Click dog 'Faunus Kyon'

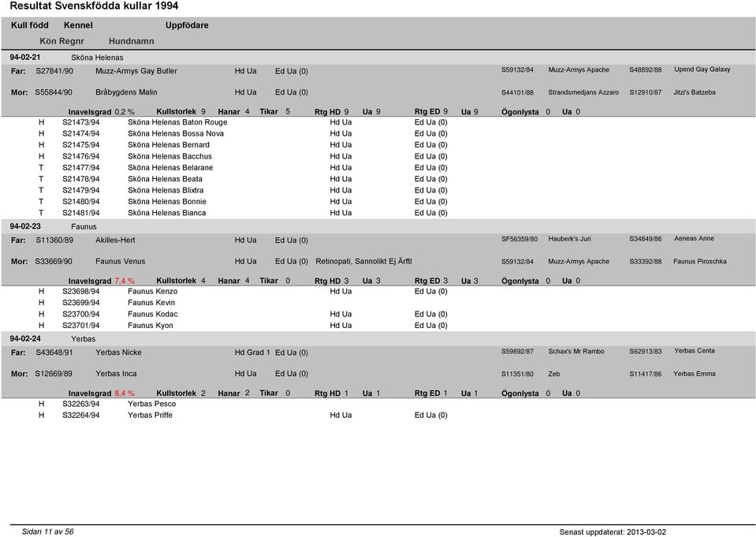pos(151,325)
